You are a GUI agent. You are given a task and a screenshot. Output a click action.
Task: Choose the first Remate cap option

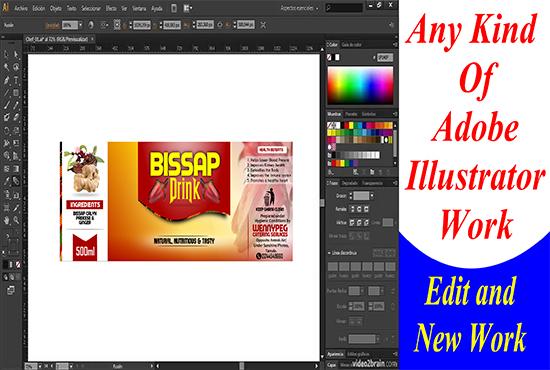(x=352, y=209)
